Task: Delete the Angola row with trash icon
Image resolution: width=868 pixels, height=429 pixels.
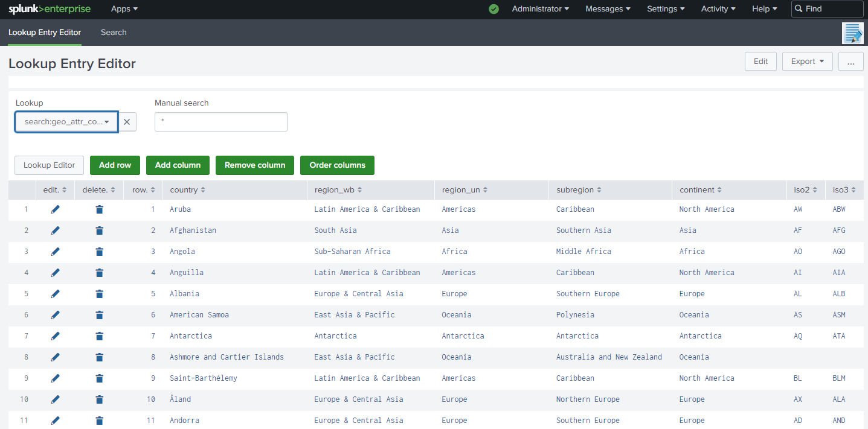Action: 100,252
